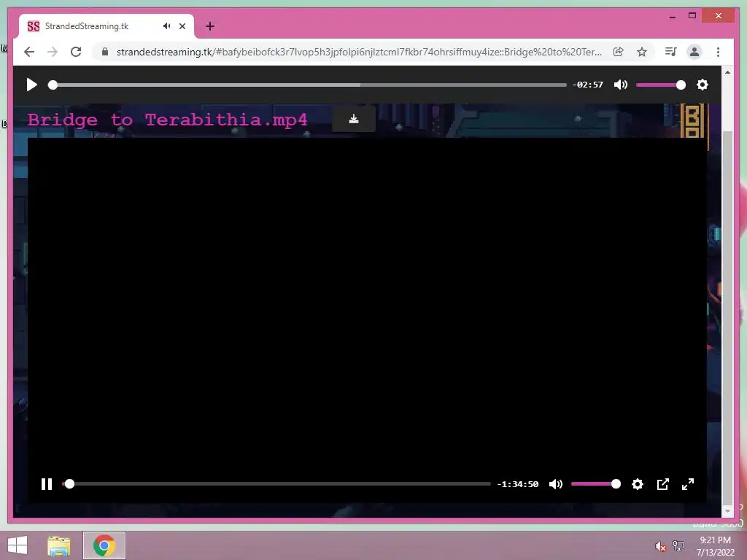Click the system tray volume icon

[x=659, y=546]
